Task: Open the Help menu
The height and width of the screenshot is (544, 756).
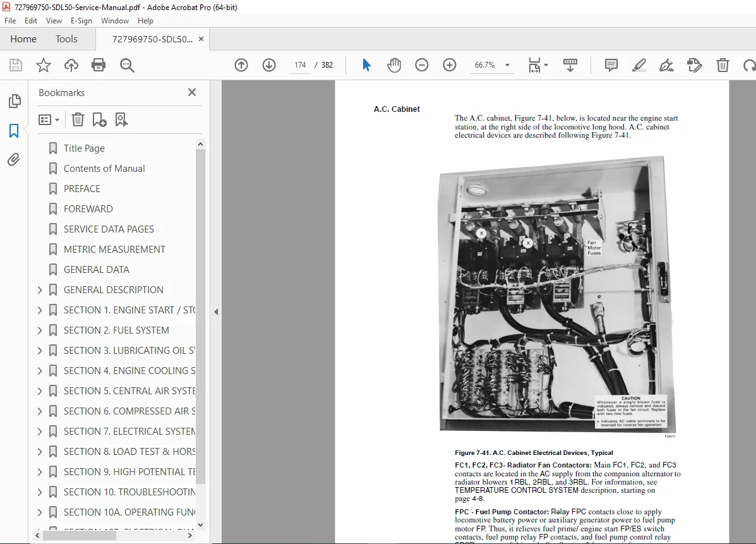Action: pyautogui.click(x=145, y=21)
